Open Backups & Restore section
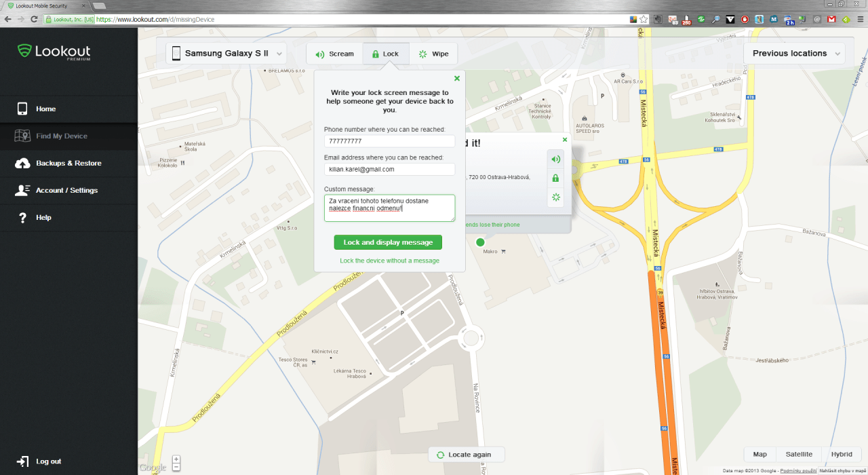 (68, 163)
